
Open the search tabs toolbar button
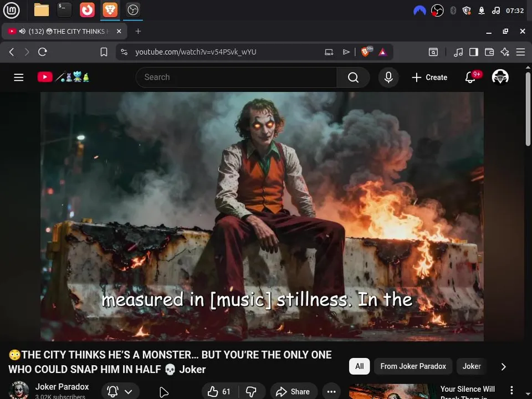click(x=433, y=52)
